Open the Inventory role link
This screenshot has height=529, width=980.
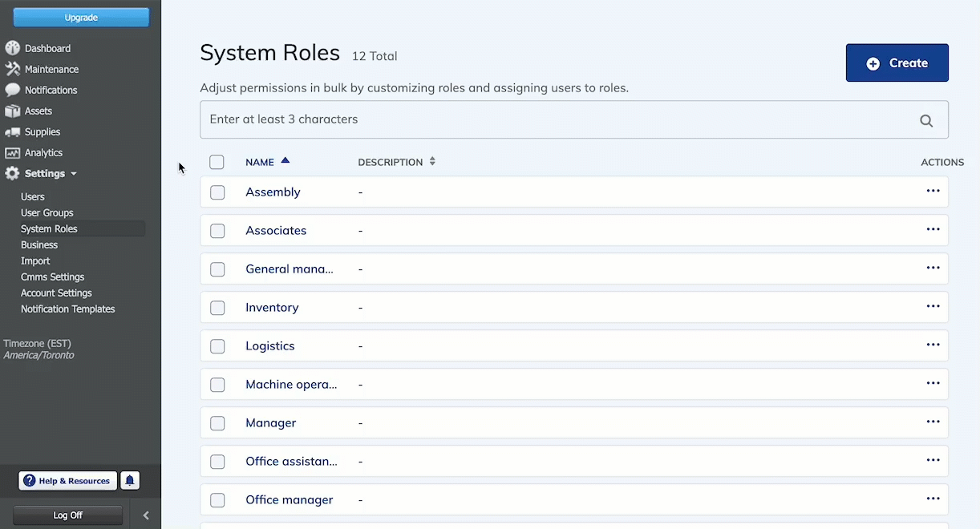point(272,308)
